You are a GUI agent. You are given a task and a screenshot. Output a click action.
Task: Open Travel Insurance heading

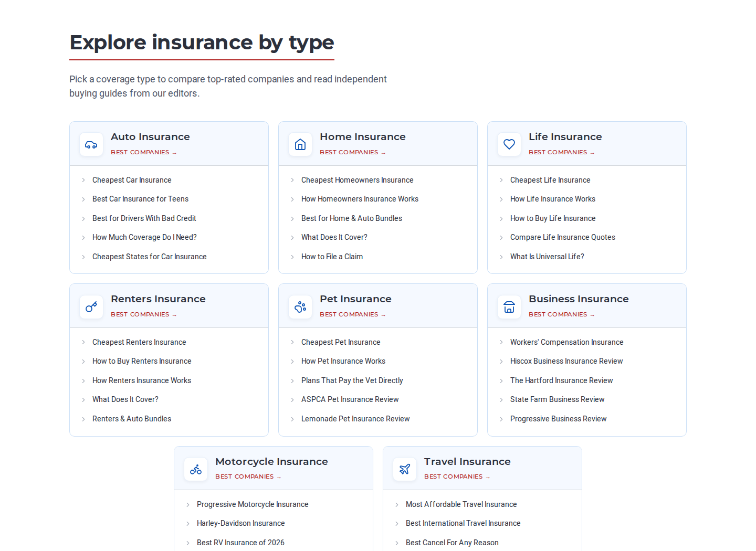click(467, 462)
